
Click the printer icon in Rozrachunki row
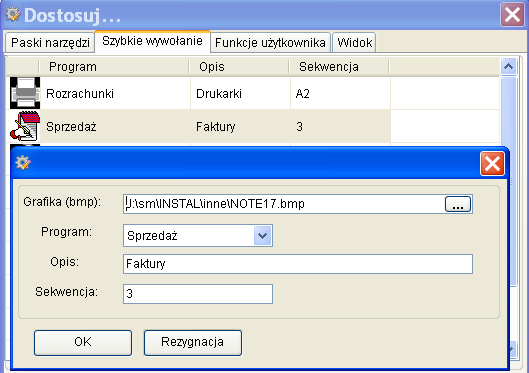pos(25,93)
